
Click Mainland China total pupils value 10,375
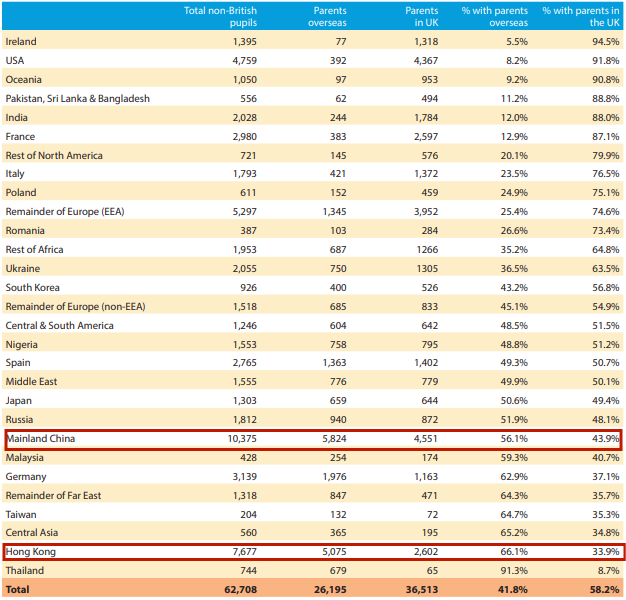point(242,439)
